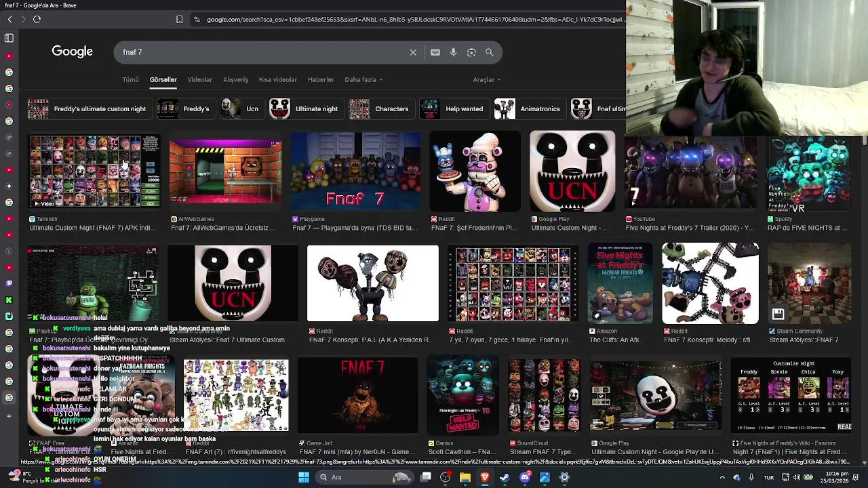868x488 pixels.
Task: Open a new tab with sidebar plus
Action: 9,416
